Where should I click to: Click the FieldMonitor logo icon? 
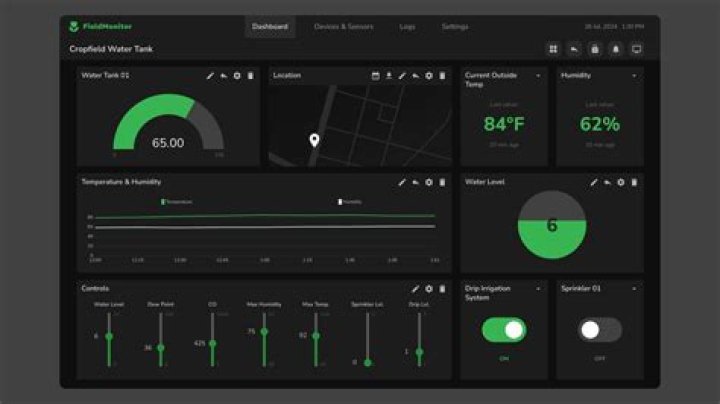click(x=73, y=27)
